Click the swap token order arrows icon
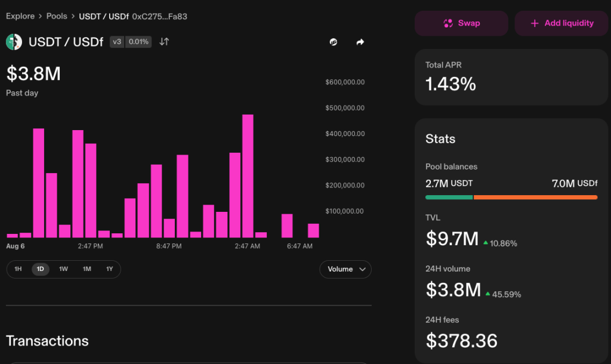 (164, 42)
